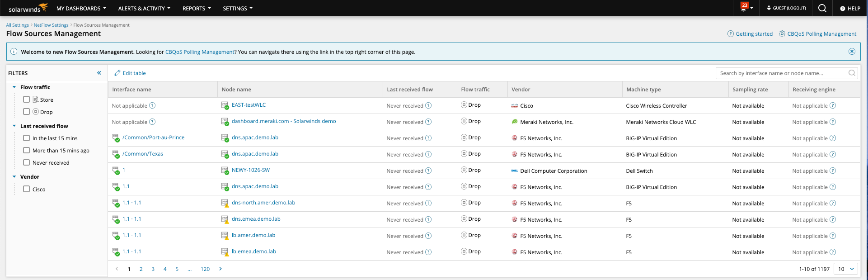Click help icon beside EAST-testWLC's Not applicable interface
Screen dimensions: 868x280
coord(152,105)
